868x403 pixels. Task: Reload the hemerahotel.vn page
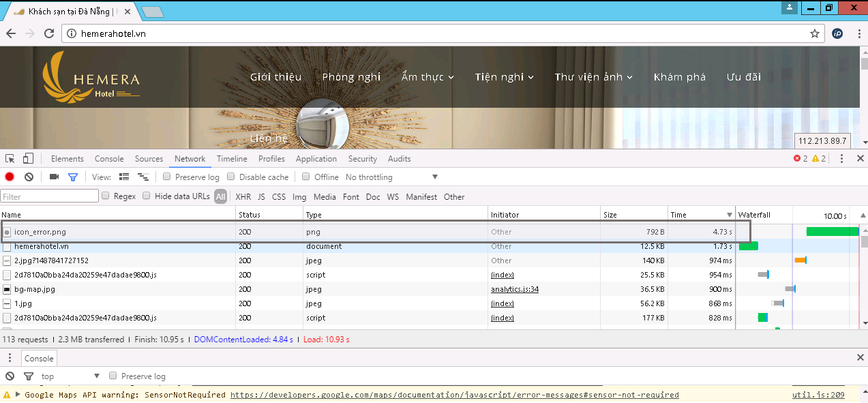[x=49, y=33]
